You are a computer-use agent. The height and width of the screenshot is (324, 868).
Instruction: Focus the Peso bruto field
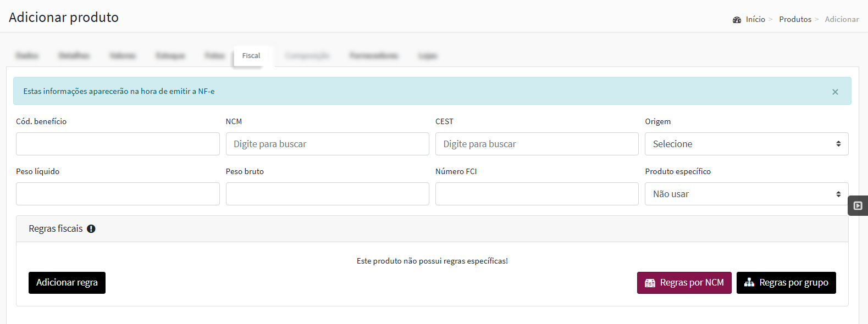click(x=328, y=194)
